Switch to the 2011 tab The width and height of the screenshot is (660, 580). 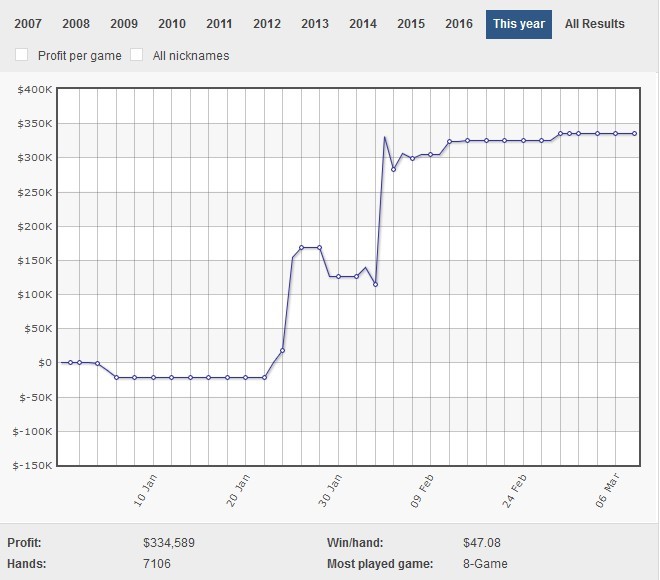tap(219, 24)
